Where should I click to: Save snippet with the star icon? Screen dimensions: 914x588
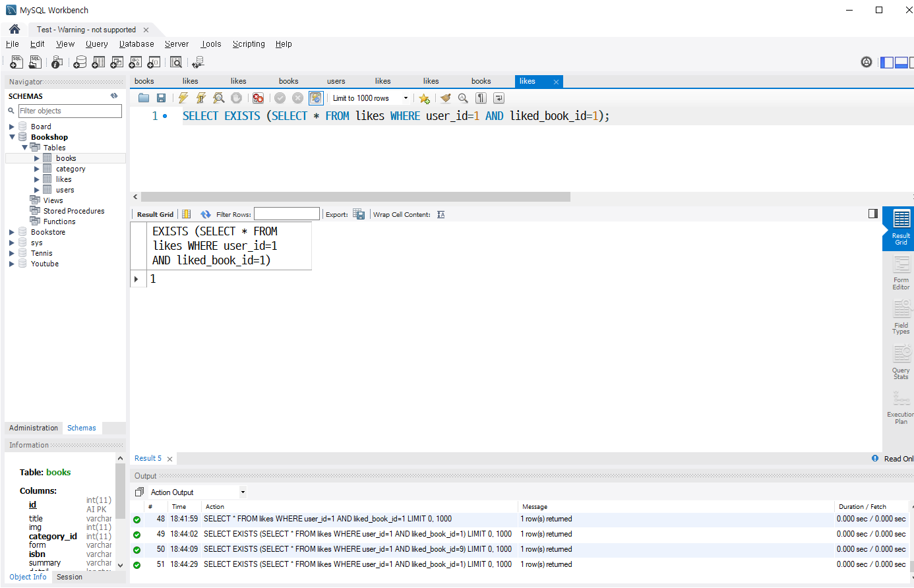coord(424,98)
